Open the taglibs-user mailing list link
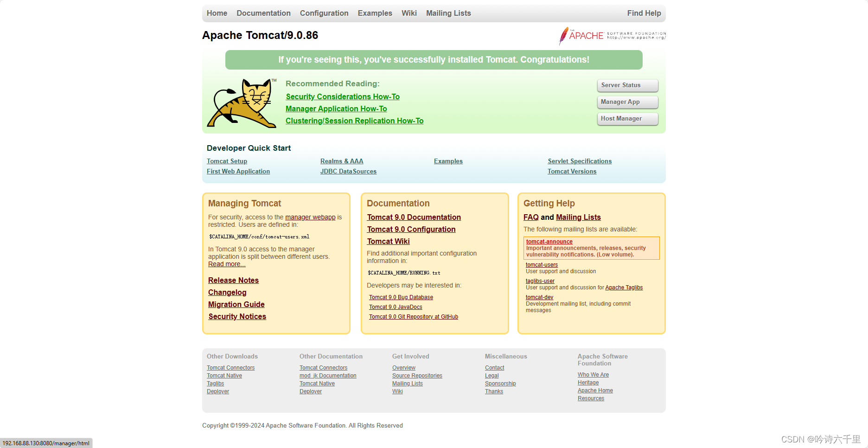Image resolution: width=868 pixels, height=448 pixels. point(540,281)
